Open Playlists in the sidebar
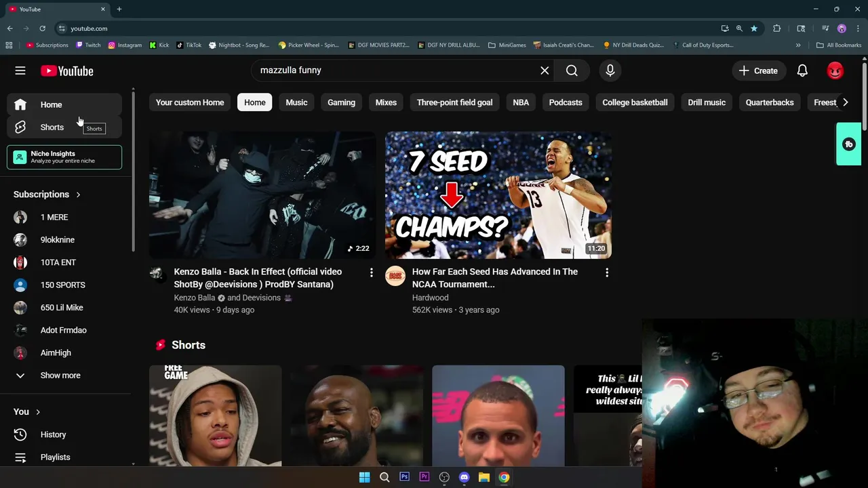868x488 pixels. coord(64,457)
